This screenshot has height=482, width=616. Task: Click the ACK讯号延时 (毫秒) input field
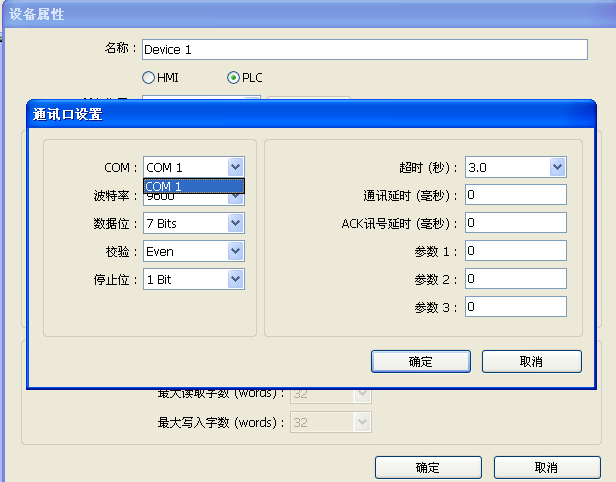tap(514, 223)
